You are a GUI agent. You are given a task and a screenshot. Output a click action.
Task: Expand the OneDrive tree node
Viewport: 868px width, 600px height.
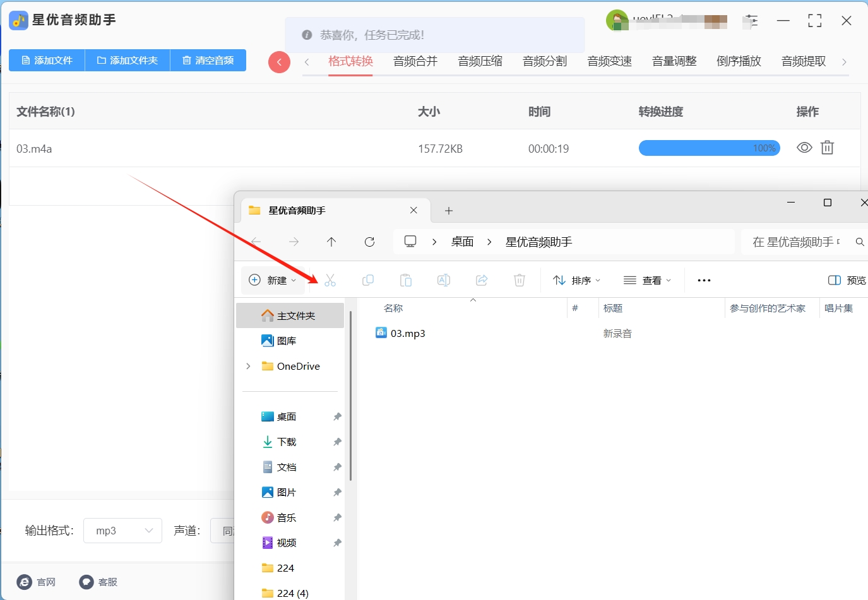(248, 366)
